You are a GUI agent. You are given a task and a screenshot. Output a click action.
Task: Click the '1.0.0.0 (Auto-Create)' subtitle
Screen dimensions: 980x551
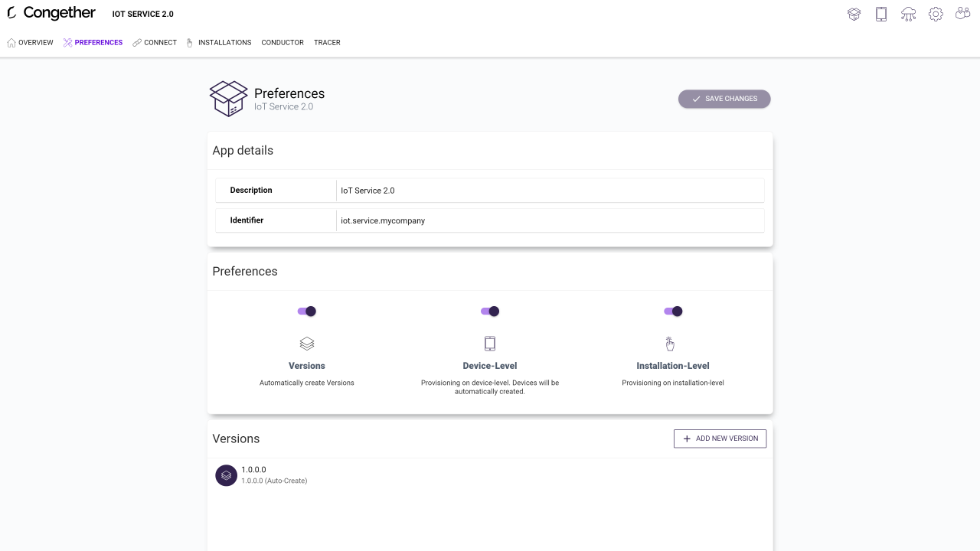(x=274, y=481)
